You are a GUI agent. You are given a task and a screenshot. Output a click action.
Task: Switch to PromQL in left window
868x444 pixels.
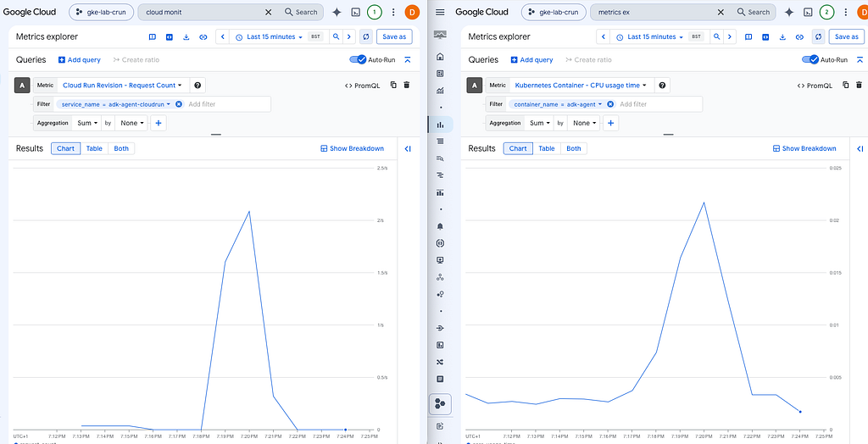[x=363, y=86]
